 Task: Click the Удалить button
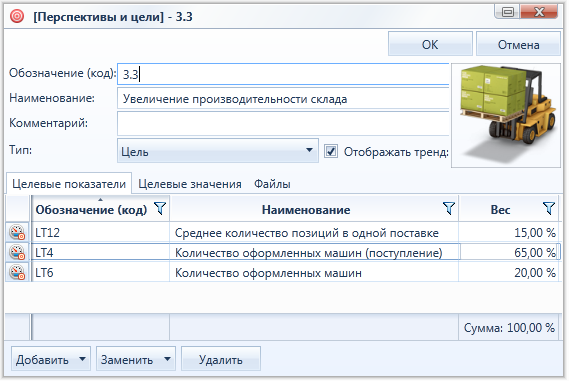[221, 359]
